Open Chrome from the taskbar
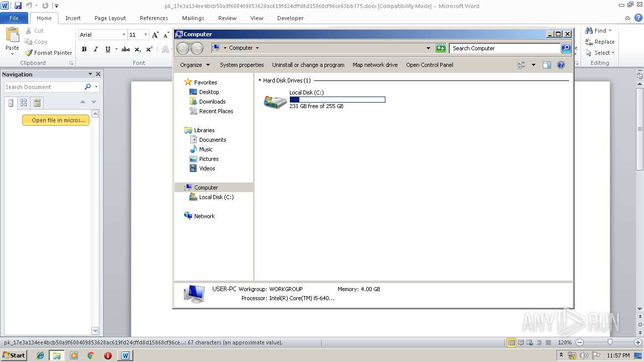 pos(91,355)
